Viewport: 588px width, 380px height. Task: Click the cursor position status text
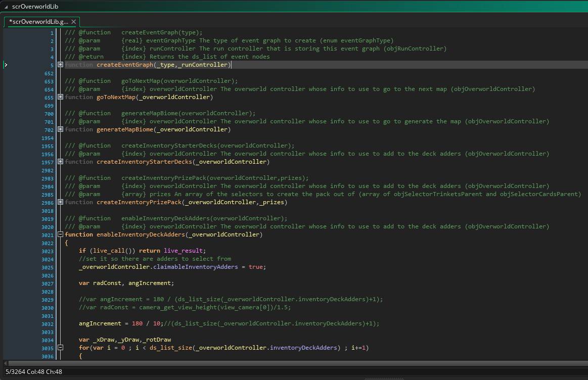tap(33, 372)
